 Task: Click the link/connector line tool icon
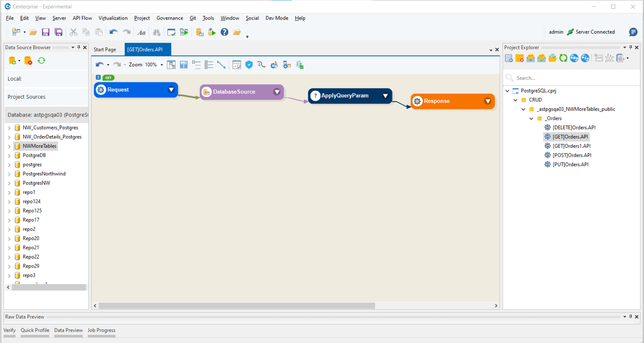pyautogui.click(x=221, y=65)
